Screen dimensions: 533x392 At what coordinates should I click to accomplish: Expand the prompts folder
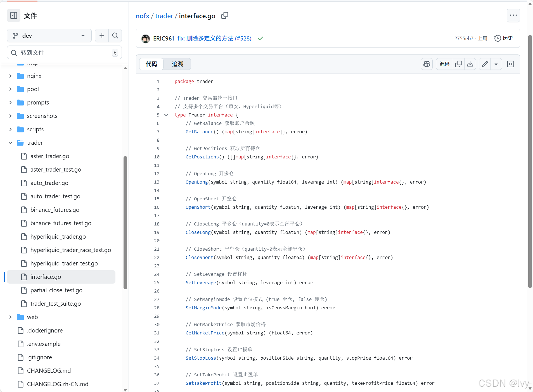[x=10, y=103]
